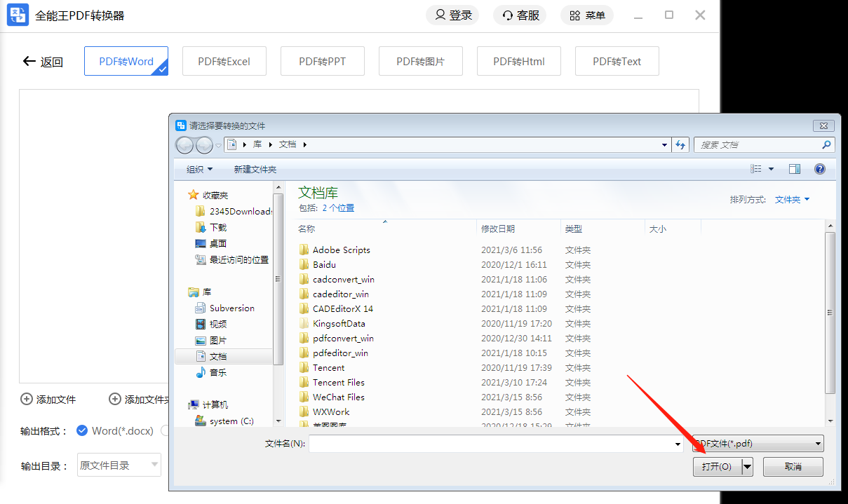Click the Cancel button in dialog

tap(793, 467)
